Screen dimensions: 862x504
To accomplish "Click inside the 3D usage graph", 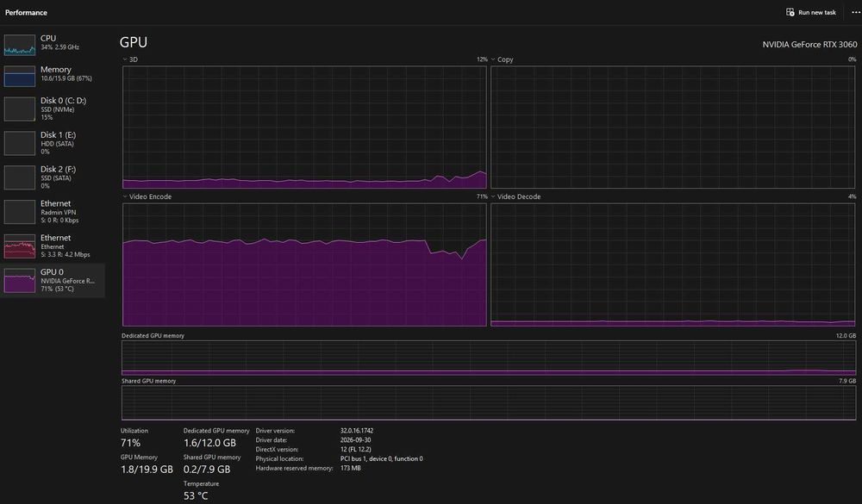I will pyautogui.click(x=304, y=127).
